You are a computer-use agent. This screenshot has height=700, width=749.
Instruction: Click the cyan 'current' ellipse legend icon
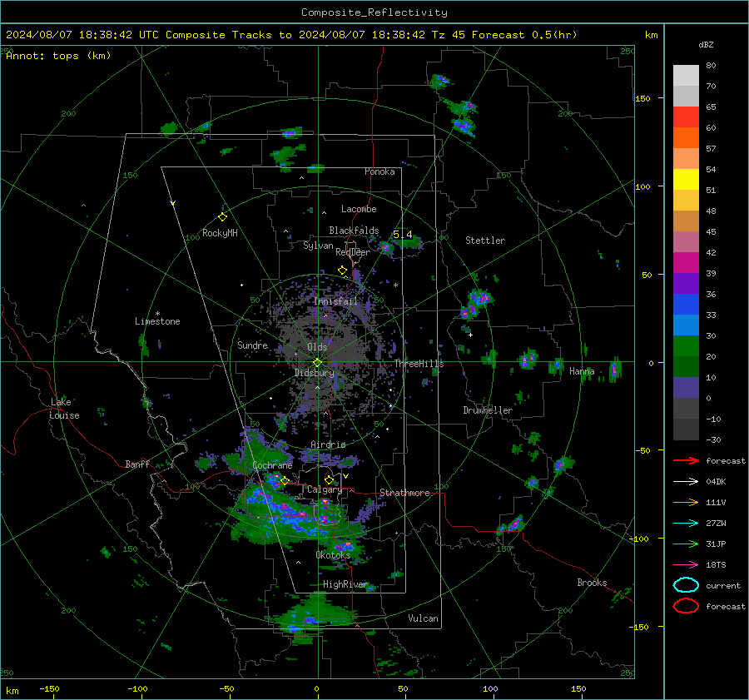tap(686, 585)
